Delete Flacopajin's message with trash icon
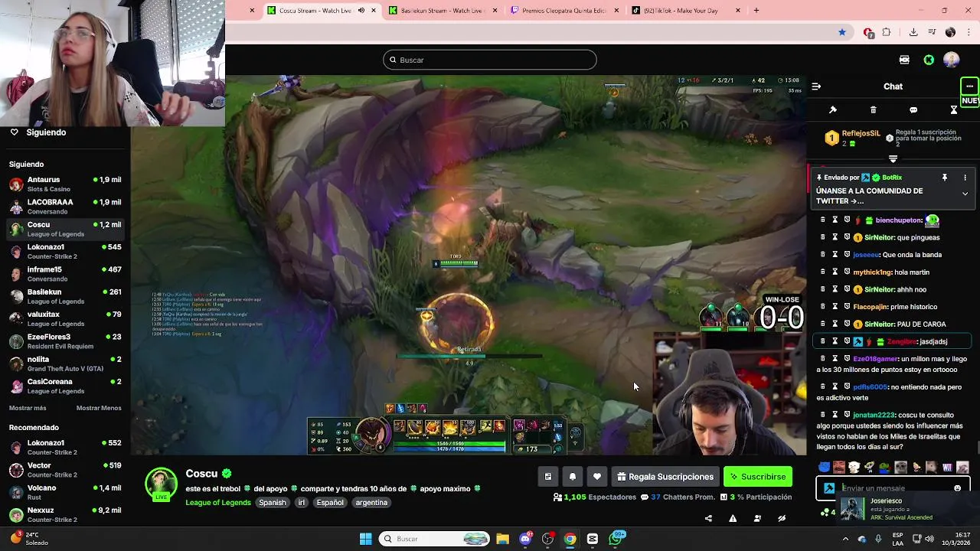Image resolution: width=980 pixels, height=551 pixels. pyautogui.click(x=823, y=307)
